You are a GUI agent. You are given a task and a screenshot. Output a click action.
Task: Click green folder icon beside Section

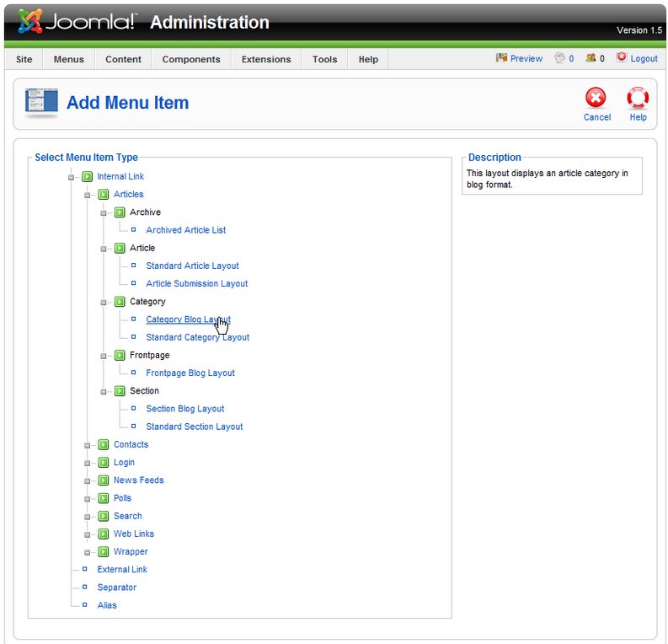tap(120, 391)
